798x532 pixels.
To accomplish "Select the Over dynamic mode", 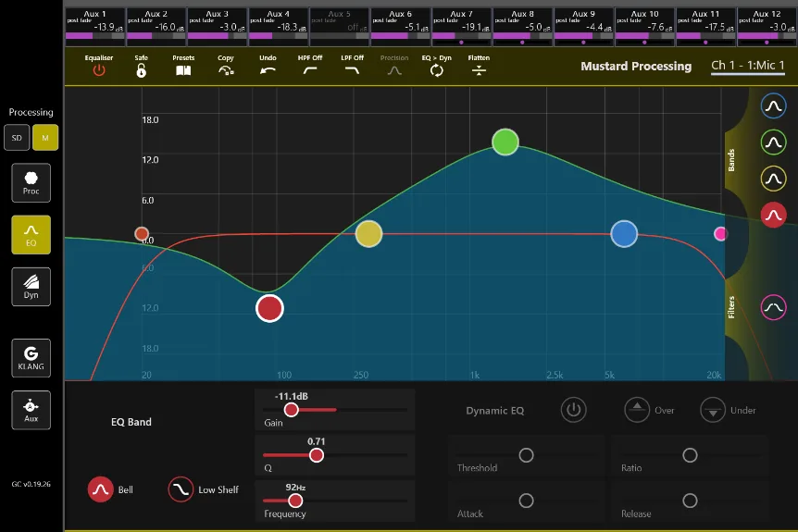I will pyautogui.click(x=637, y=410).
